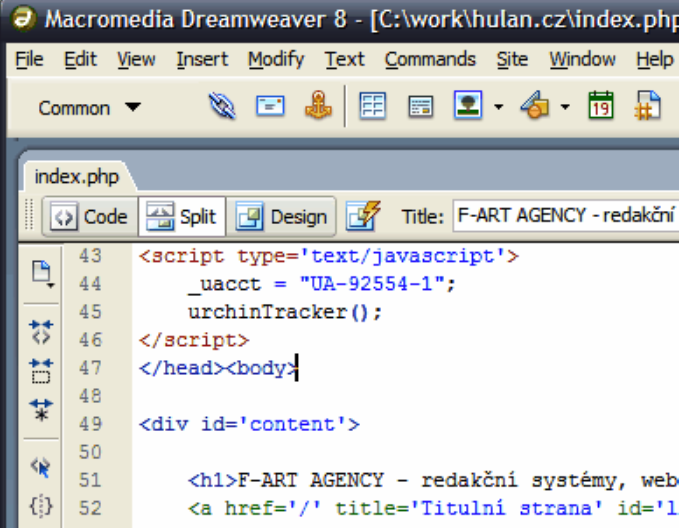680x529 pixels.
Task: Open the View menu
Action: point(136,59)
